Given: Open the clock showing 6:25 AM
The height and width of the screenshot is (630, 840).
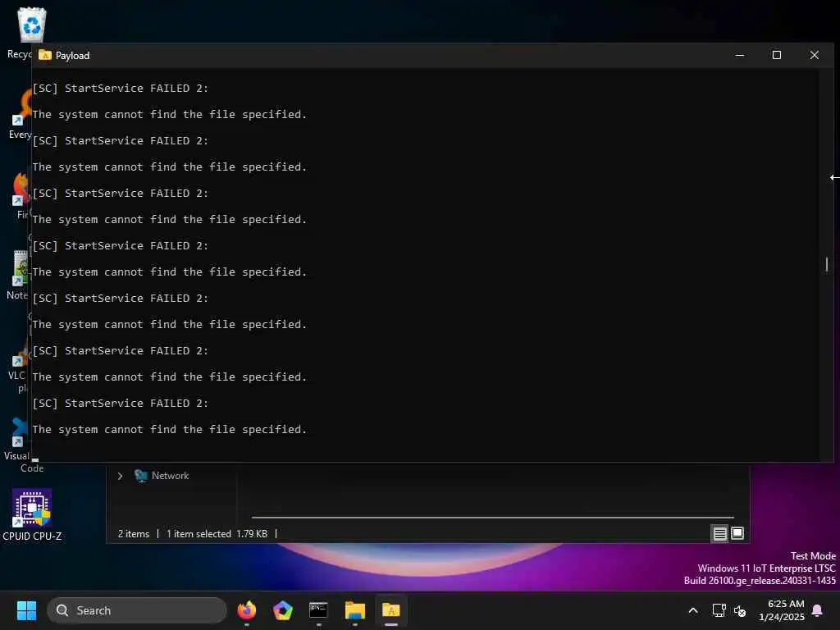Looking at the screenshot, I should click(782, 610).
